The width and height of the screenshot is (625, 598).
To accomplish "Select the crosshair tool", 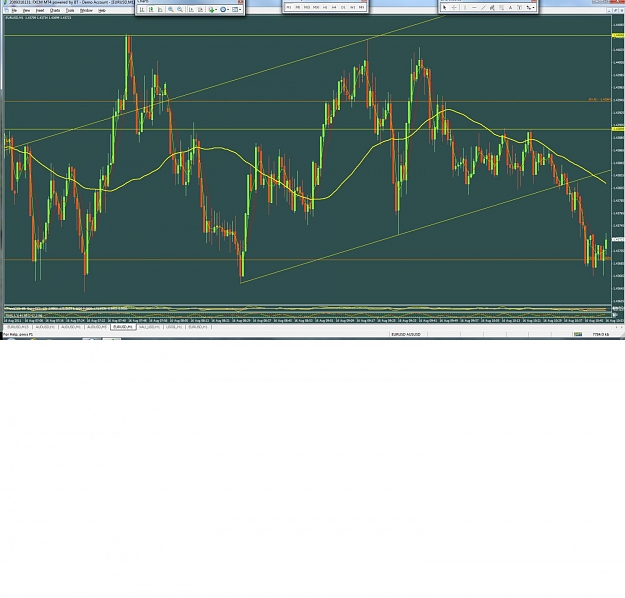I will [454, 8].
